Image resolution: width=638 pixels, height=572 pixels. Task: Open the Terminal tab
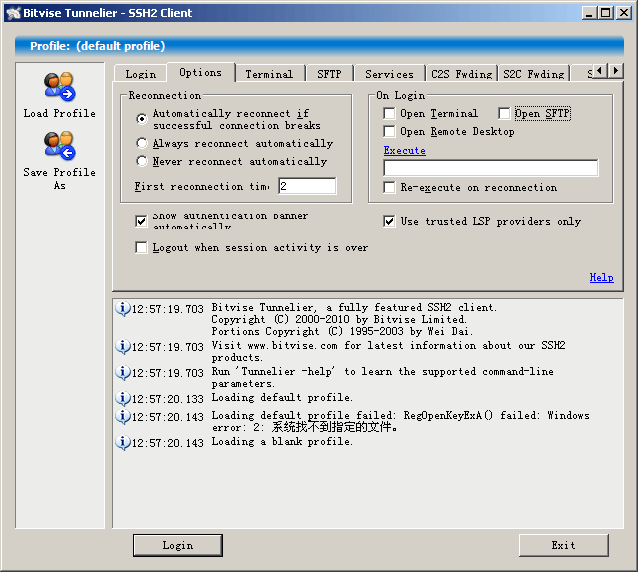tap(269, 74)
